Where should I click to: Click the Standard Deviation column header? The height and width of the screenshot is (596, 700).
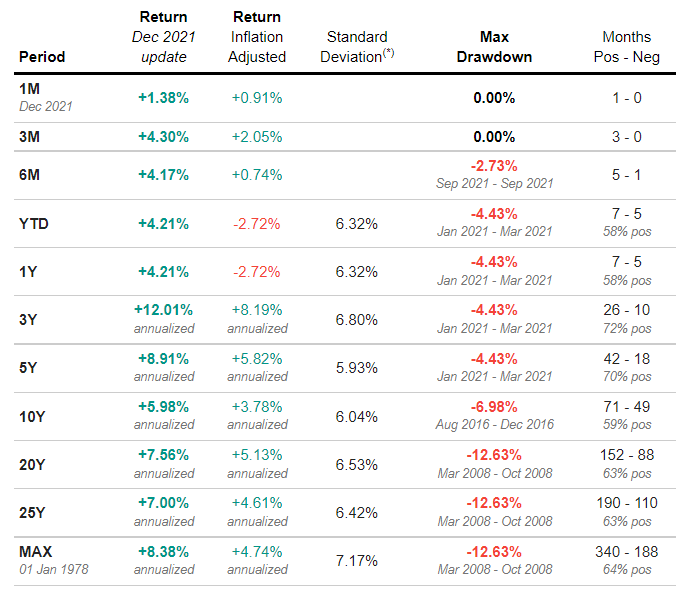pos(356,47)
